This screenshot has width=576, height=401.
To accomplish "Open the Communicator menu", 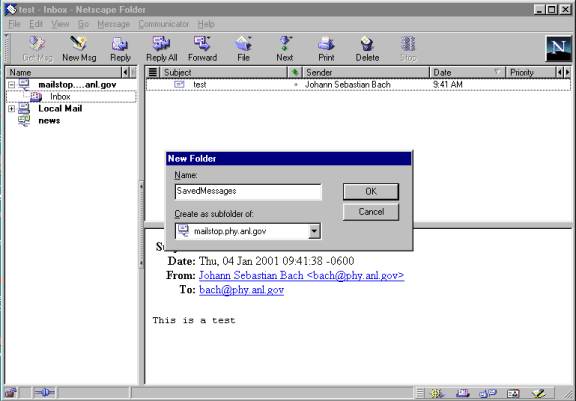I will point(163,24).
